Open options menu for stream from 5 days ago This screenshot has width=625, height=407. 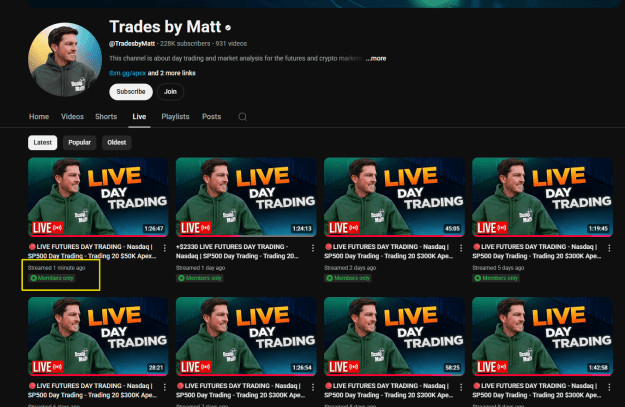coord(609,248)
